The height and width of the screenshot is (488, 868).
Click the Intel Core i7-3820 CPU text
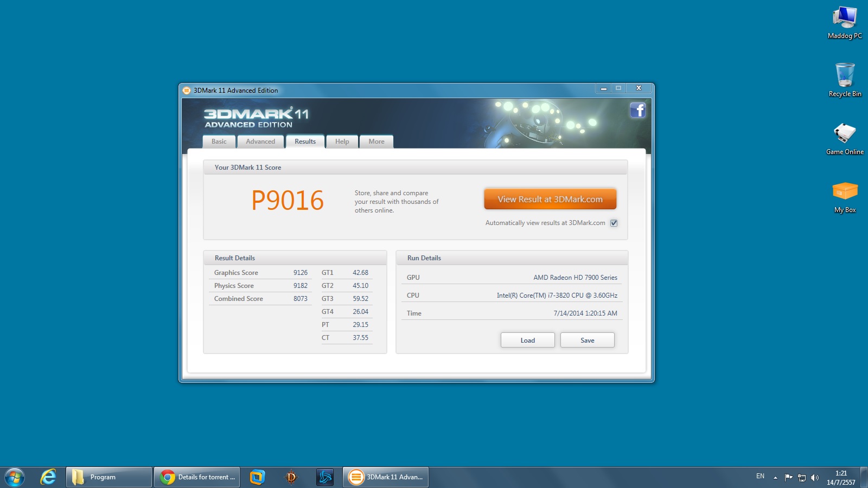click(557, 296)
